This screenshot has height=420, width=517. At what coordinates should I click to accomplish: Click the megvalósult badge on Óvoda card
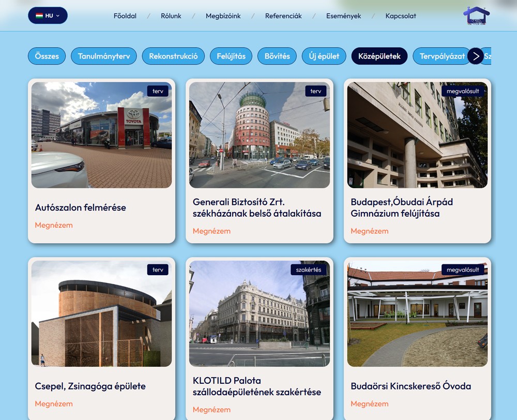point(463,270)
